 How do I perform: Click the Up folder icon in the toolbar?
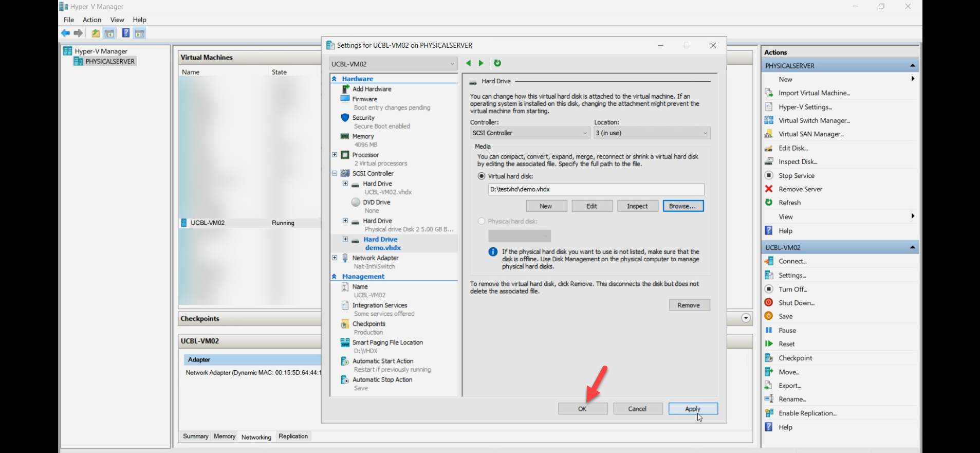(x=96, y=33)
